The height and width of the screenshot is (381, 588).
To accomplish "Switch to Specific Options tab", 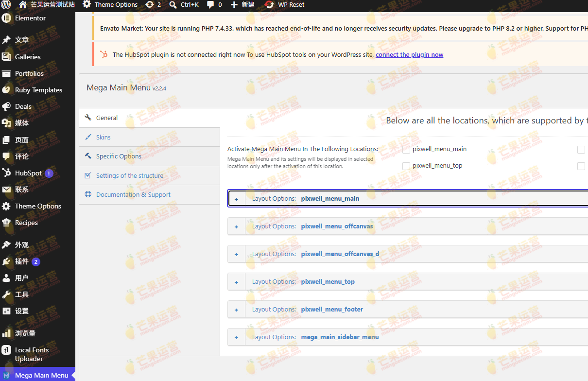I will [150, 156].
